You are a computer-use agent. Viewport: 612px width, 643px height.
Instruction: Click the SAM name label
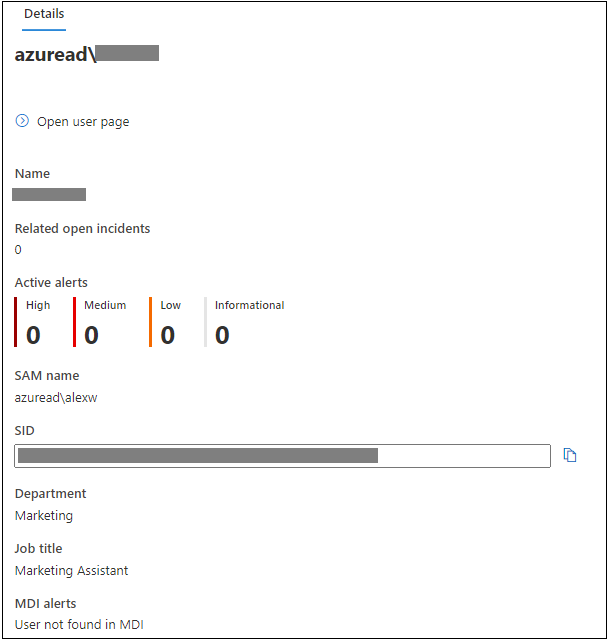point(47,377)
